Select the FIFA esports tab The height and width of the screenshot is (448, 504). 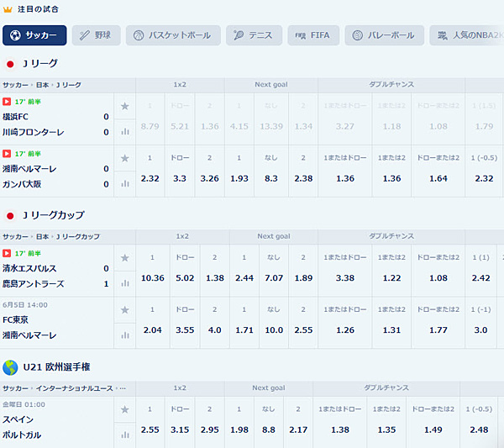click(x=313, y=35)
